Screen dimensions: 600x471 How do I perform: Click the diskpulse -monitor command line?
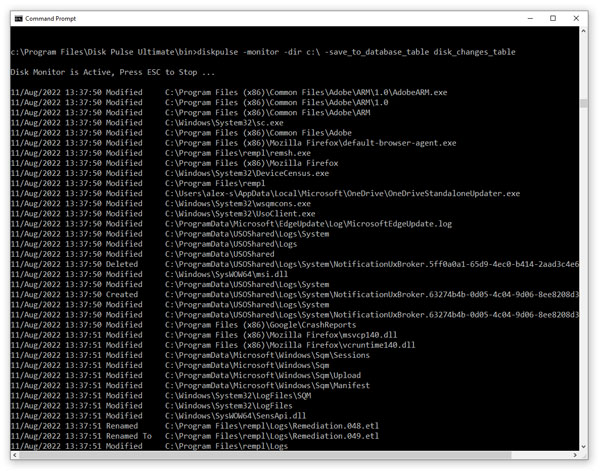[x=263, y=52]
